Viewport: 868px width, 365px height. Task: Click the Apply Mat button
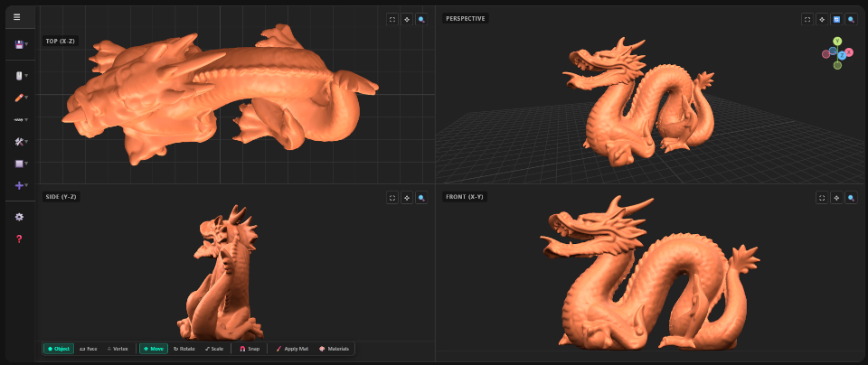(x=292, y=349)
